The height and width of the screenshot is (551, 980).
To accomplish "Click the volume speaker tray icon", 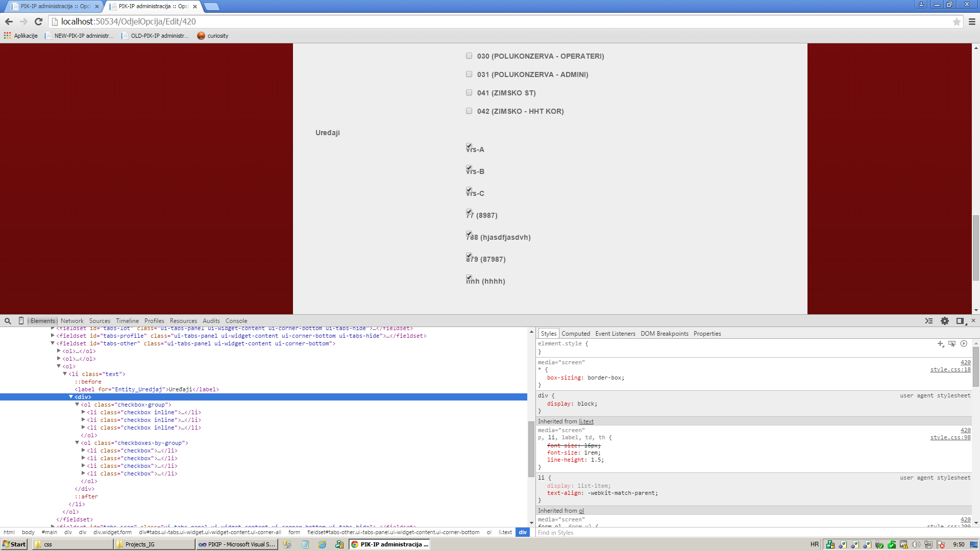I will (x=916, y=544).
